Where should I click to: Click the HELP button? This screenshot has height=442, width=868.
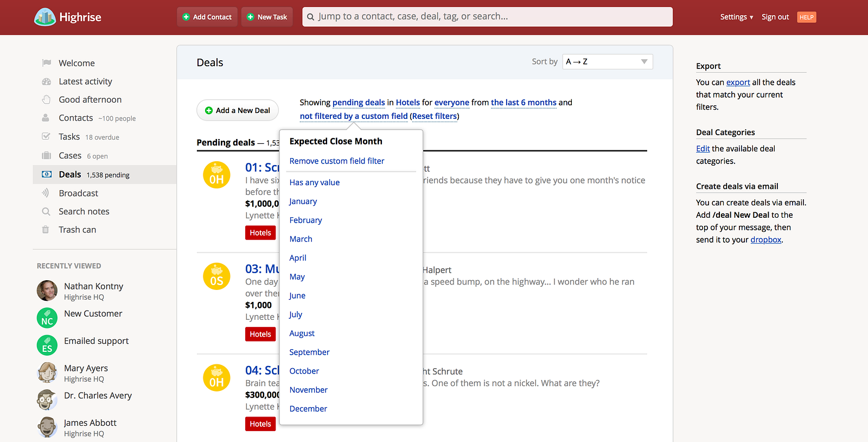[807, 17]
